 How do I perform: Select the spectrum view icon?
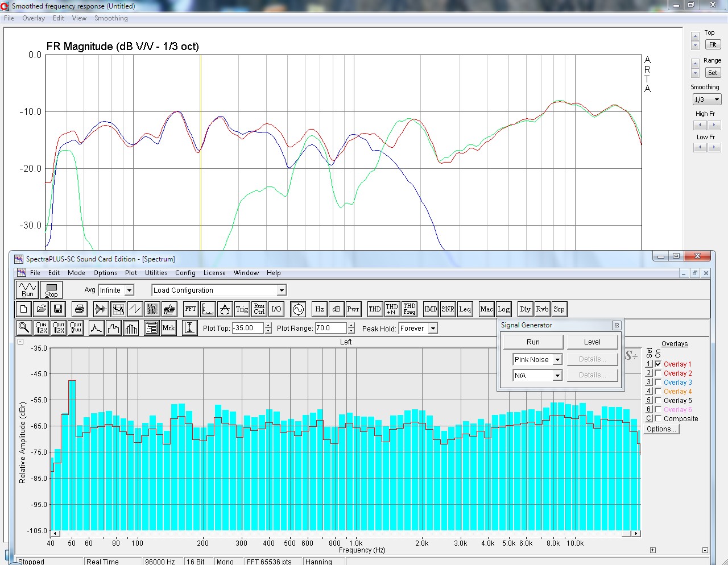pos(118,309)
